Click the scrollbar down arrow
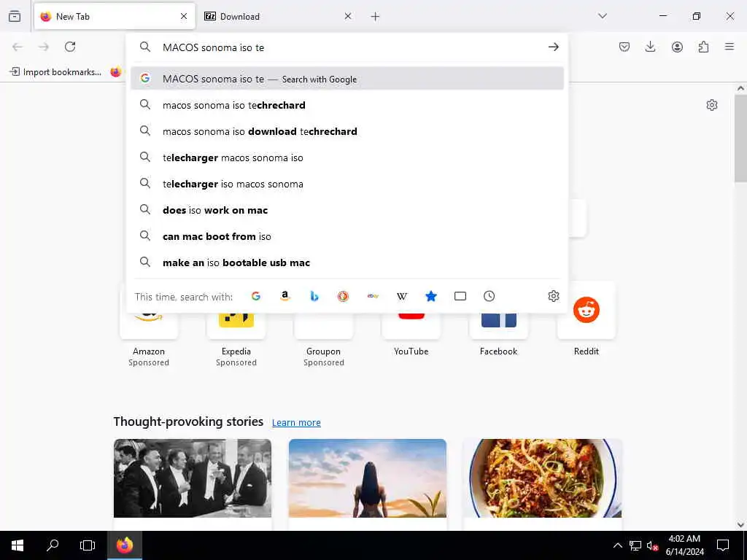 (x=740, y=525)
